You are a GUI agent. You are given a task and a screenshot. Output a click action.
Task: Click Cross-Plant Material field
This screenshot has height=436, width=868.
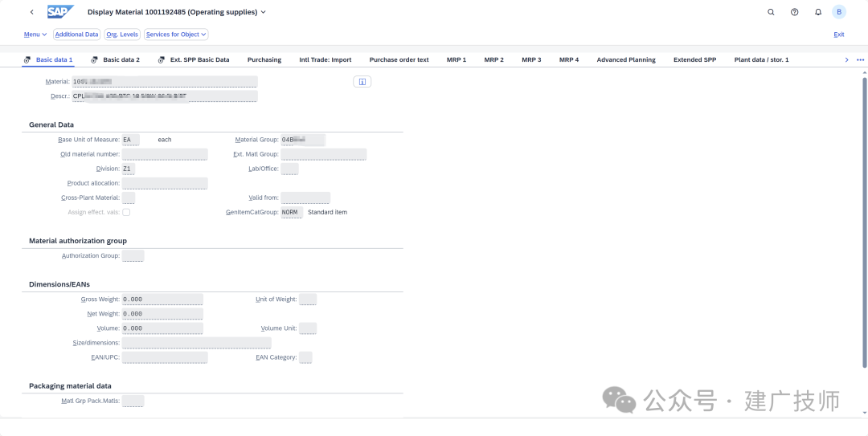coord(129,198)
